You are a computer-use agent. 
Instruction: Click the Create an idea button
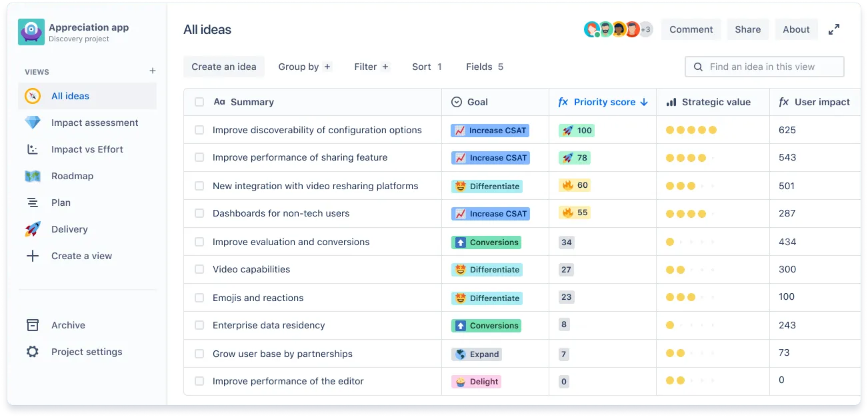[x=223, y=67]
